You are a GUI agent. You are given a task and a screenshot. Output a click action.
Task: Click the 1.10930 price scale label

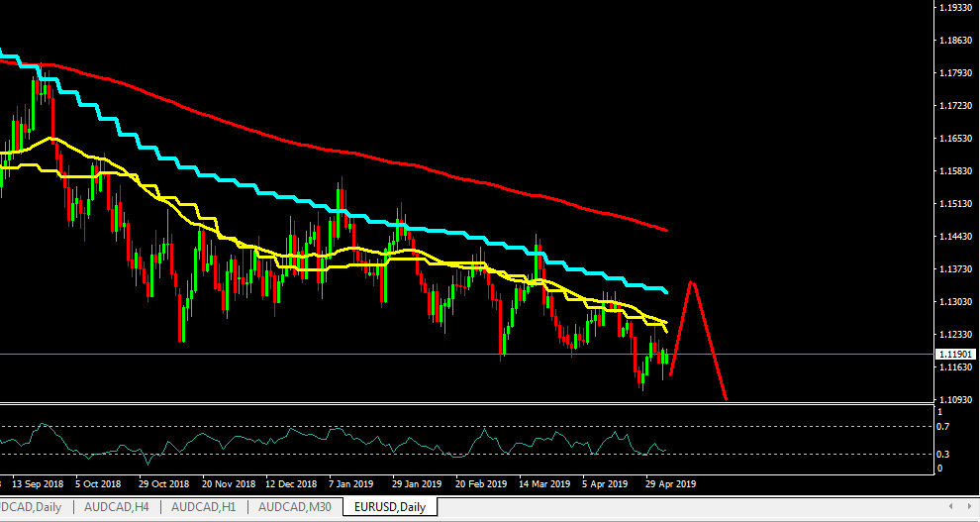tap(955, 399)
